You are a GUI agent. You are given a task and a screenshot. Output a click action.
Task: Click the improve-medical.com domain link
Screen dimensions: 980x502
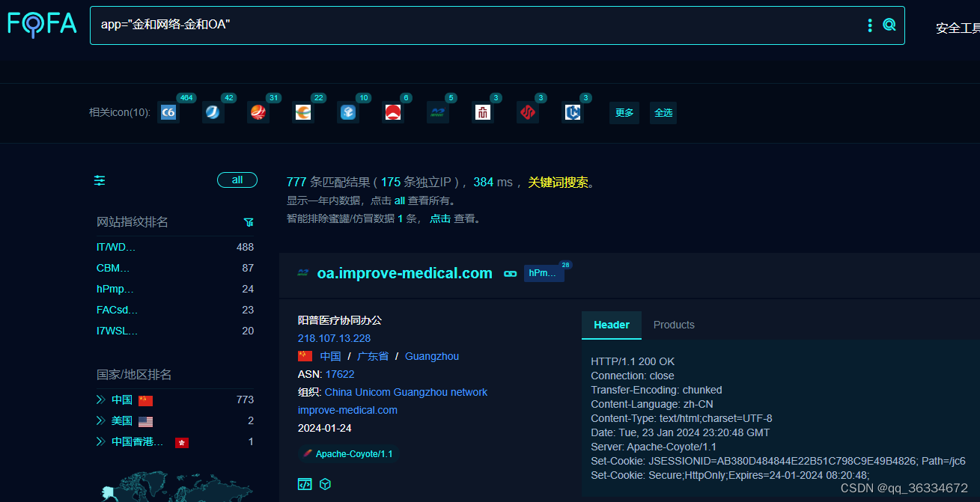tap(347, 410)
